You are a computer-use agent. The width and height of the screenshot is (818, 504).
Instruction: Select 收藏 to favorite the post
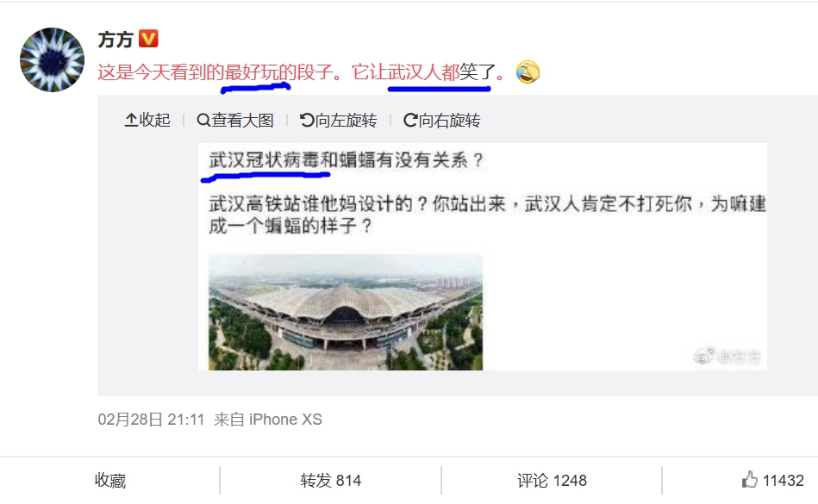click(x=110, y=481)
